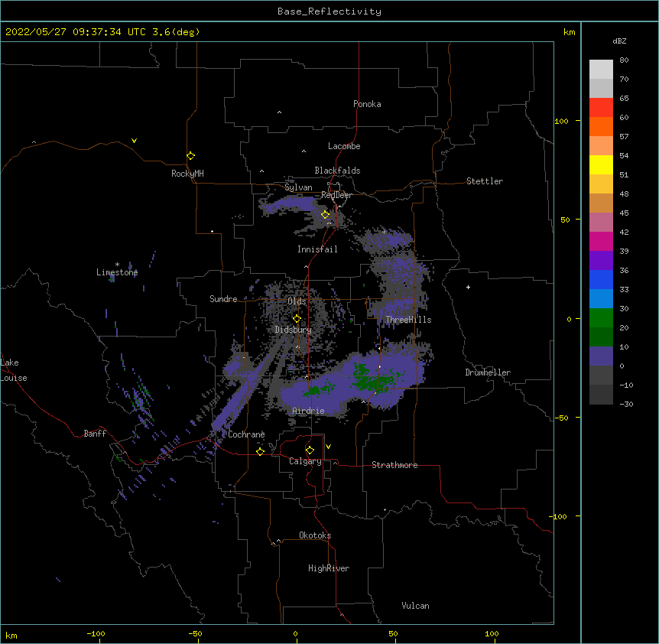Screen dimensions: 659x644
Task: Click the yellow diamond marker above Didsbury
Action: click(297, 318)
